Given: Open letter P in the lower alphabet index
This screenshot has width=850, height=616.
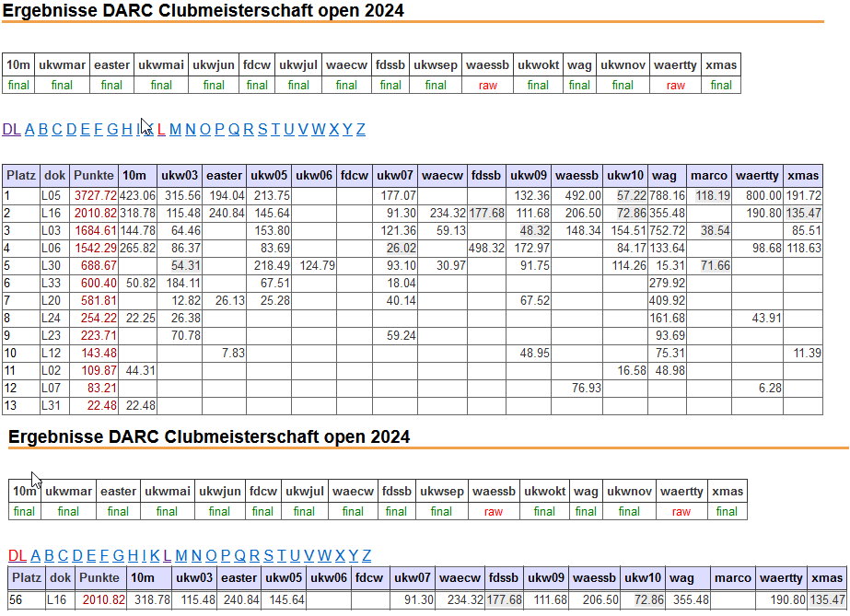Looking at the screenshot, I should (226, 556).
